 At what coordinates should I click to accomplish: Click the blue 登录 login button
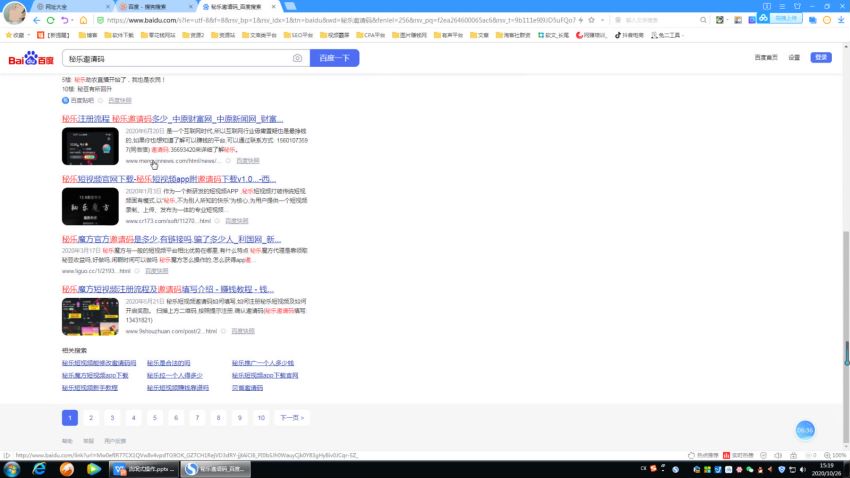(821, 57)
